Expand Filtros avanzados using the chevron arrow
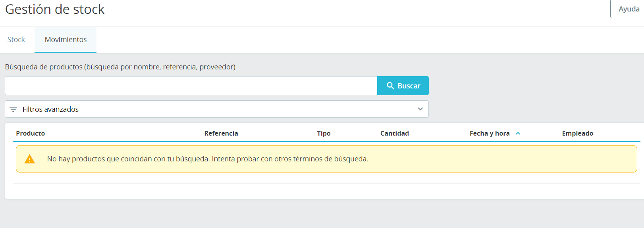This screenshot has height=228, width=644. pyautogui.click(x=420, y=109)
